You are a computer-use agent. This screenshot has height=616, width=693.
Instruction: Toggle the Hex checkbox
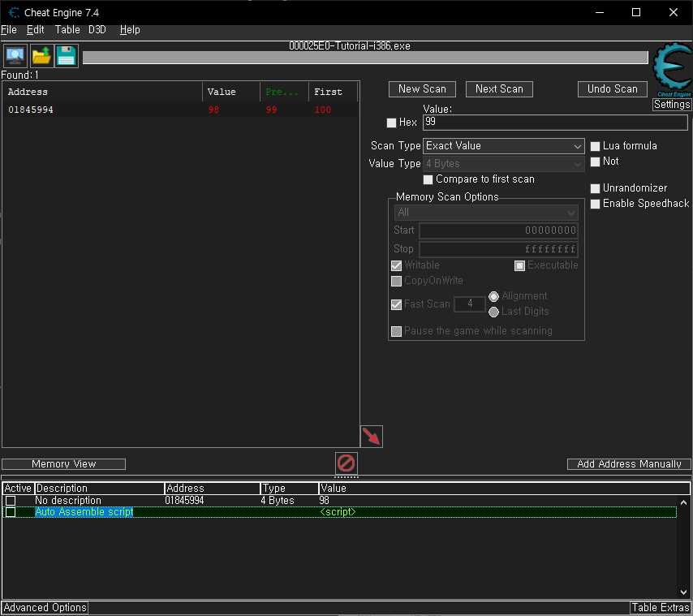(392, 123)
